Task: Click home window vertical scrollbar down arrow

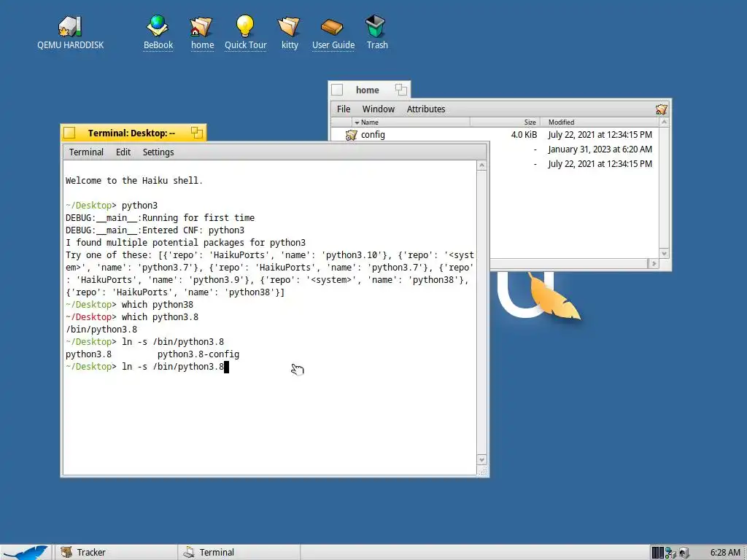Action: [x=664, y=253]
